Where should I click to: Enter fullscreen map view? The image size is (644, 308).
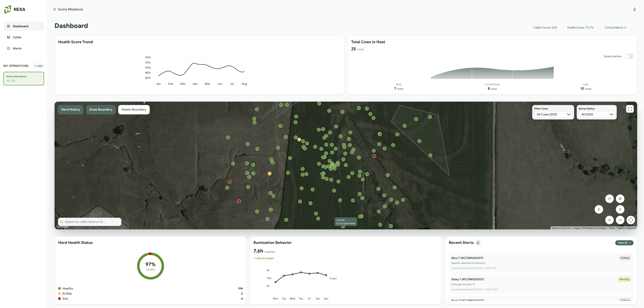click(x=630, y=109)
